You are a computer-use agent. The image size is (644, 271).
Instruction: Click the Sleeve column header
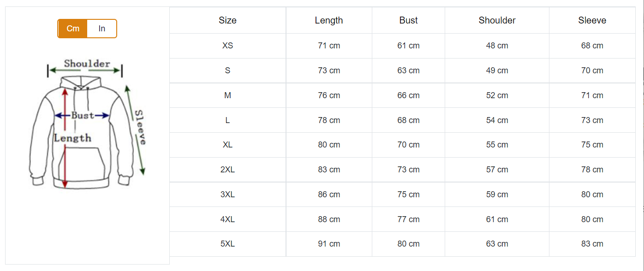click(592, 20)
